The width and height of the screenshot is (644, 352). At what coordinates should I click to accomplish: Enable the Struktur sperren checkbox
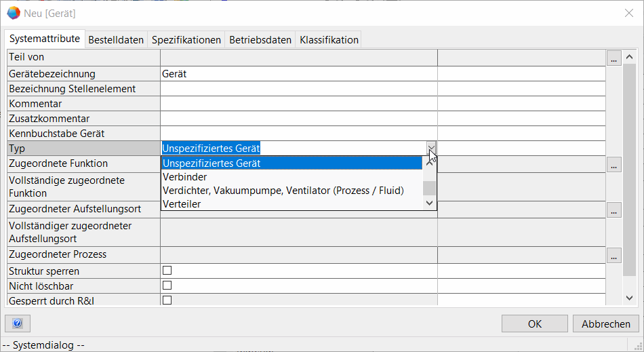click(x=167, y=271)
